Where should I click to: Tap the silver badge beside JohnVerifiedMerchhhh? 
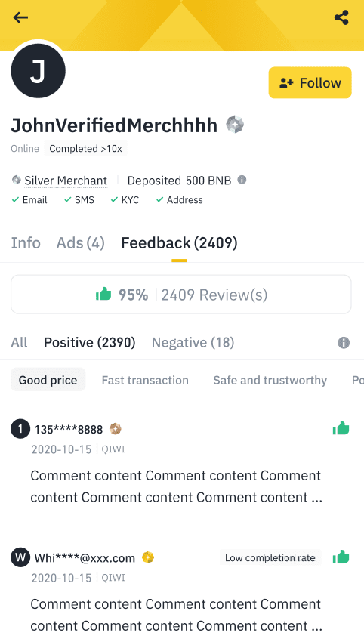coord(235,125)
